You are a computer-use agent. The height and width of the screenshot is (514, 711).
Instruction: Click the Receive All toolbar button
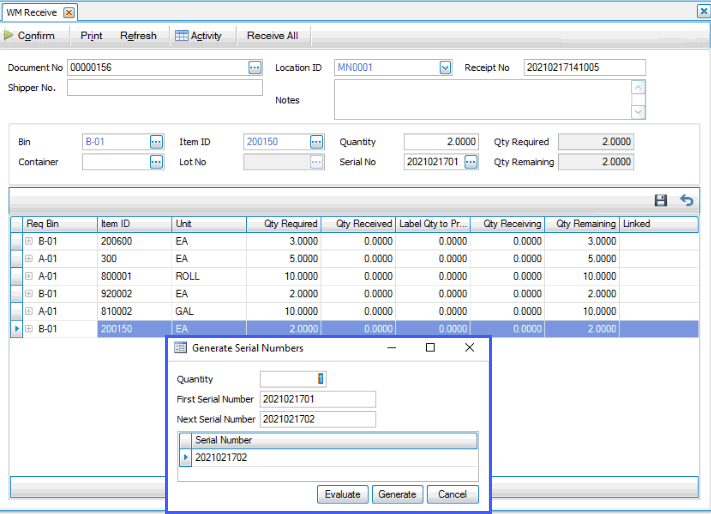tap(272, 36)
